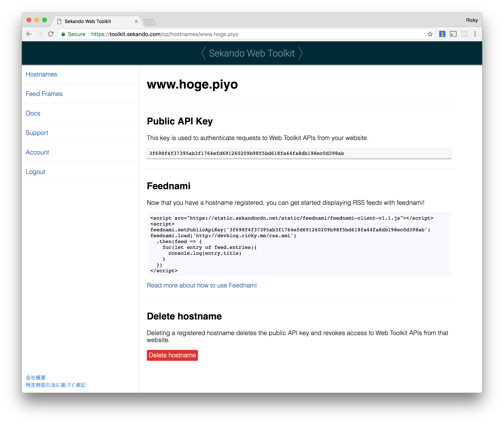Click the Delete hostname section heading
The width and height of the screenshot is (504, 424).
[x=184, y=316]
